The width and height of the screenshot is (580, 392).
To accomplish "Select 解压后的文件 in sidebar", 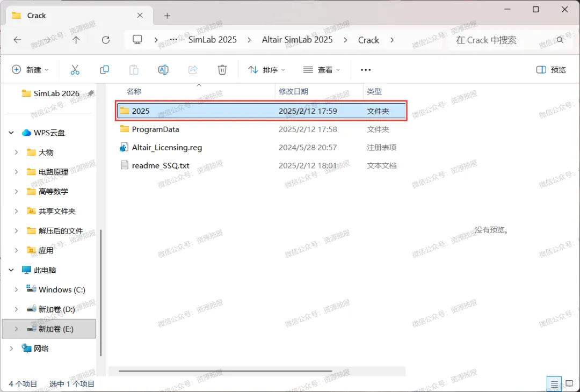I will [x=61, y=231].
